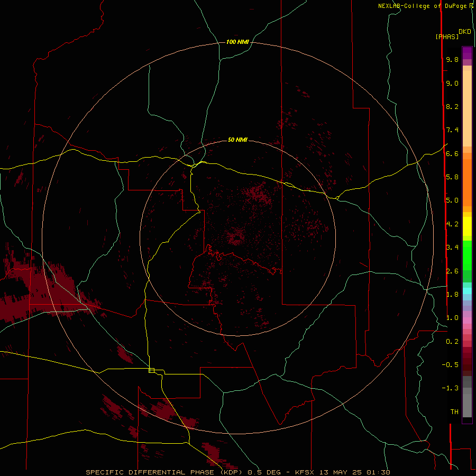The height and width of the screenshot is (476, 476).
Task: Click the NEXLAB-College of DuPage credit text
Action: pos(423,6)
